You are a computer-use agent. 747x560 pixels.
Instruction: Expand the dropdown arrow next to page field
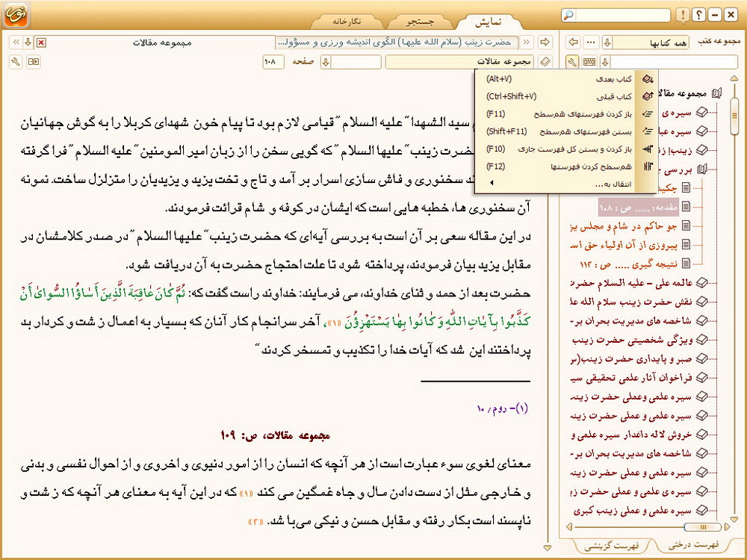[326, 62]
